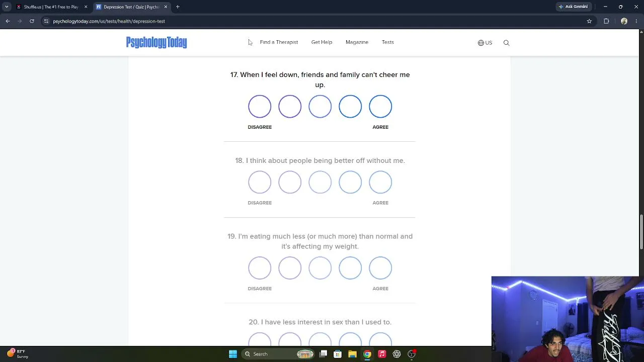Viewport: 644px width, 362px height.
Task: Launch Microsoft Store from the taskbar
Action: 338,354
